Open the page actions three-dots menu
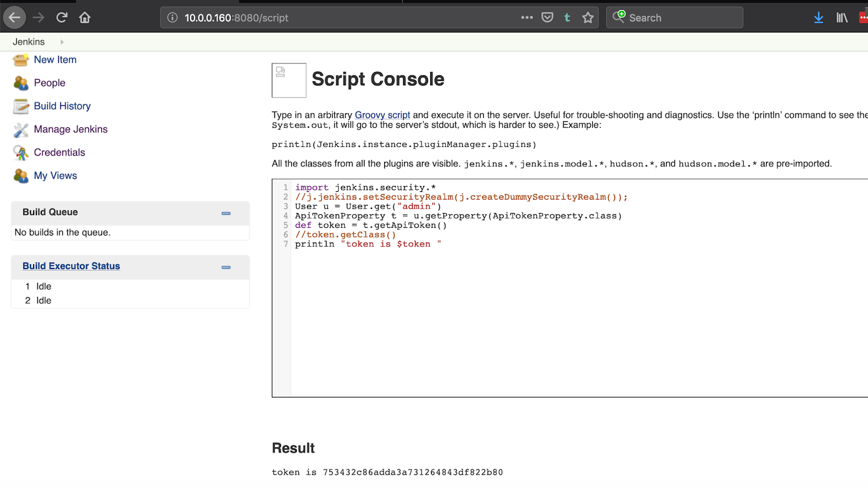The width and height of the screenshot is (868, 487). 527,17
